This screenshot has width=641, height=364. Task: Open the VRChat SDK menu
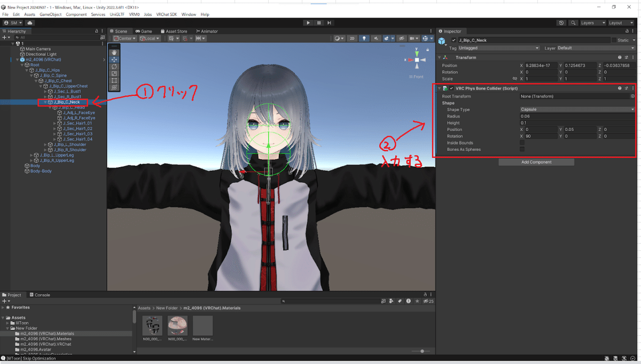[x=166, y=14]
